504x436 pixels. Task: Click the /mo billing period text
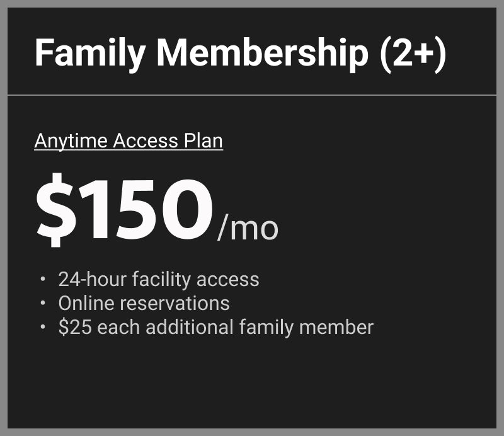click(248, 228)
